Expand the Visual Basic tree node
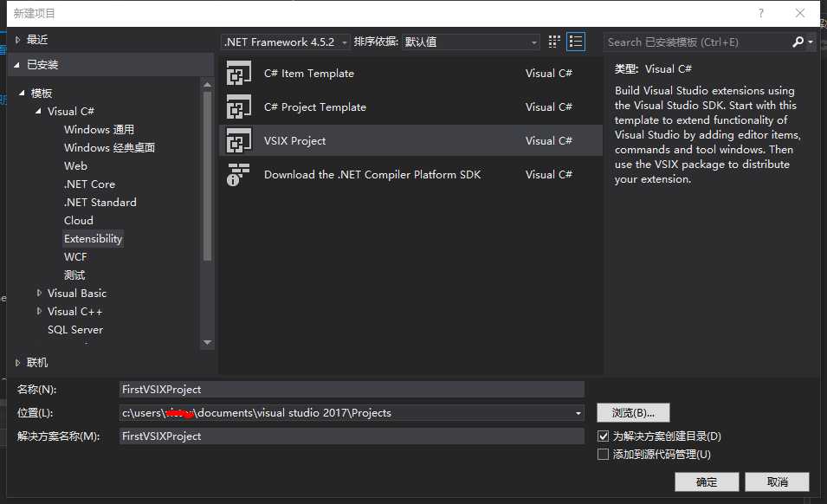This screenshot has height=504, width=827. coord(38,293)
